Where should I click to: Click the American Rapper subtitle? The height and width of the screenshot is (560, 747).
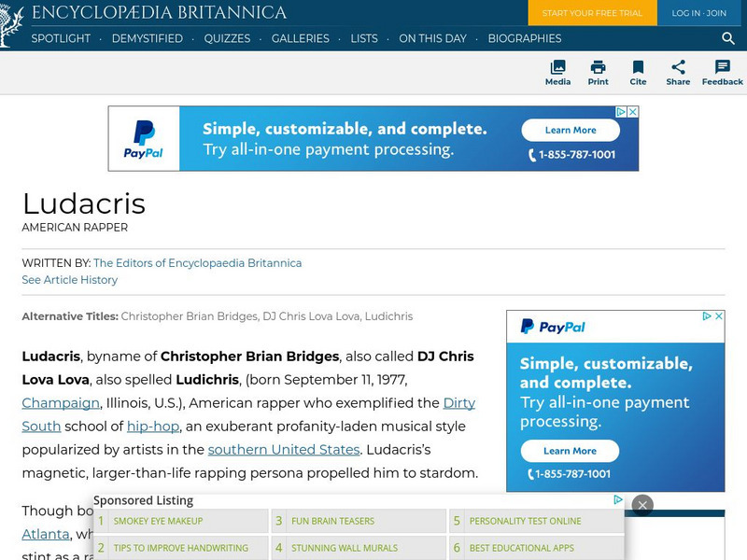[75, 228]
